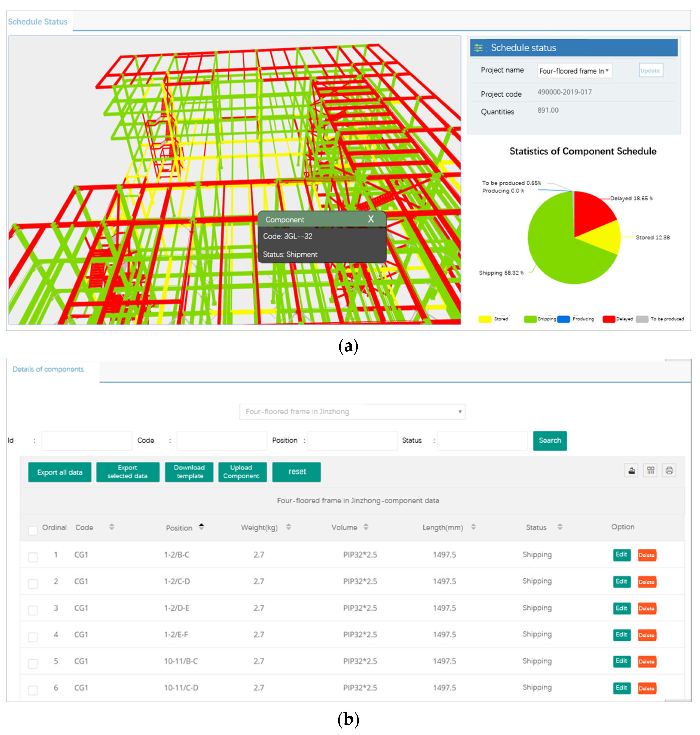Sort the table by Weight(kg) arrows
This screenshot has height=735, width=700.
(x=288, y=526)
